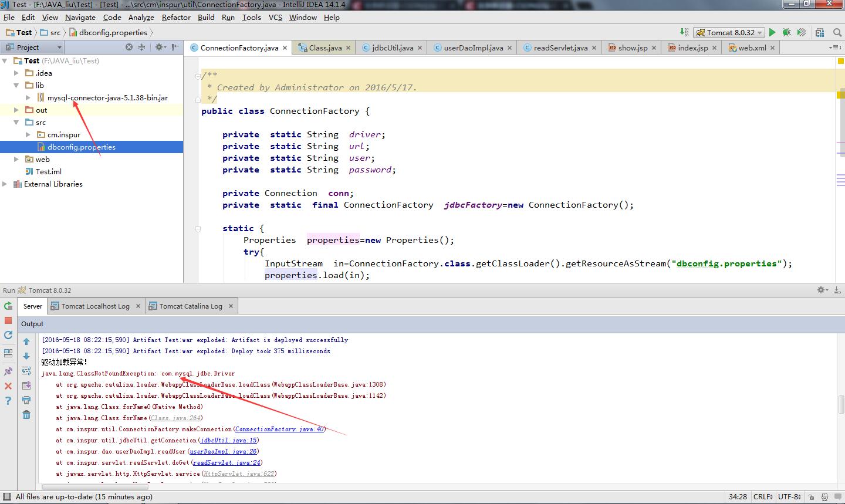Open the Navigate menu

tap(80, 17)
